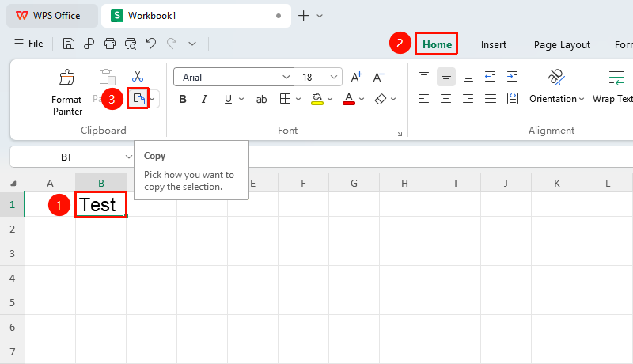Select column K header
633x364 pixels.
[x=557, y=184]
